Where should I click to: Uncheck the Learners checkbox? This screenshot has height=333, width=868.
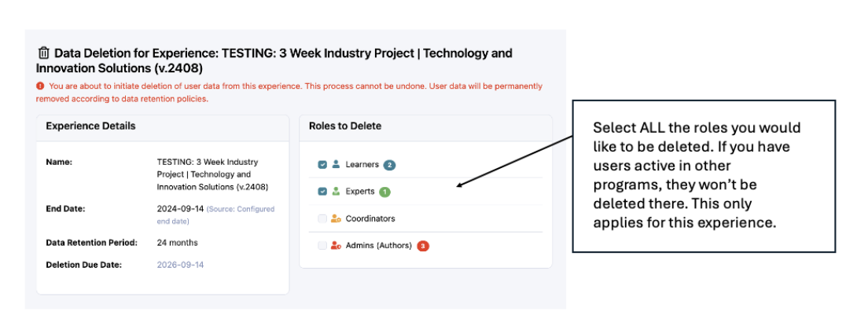click(x=322, y=165)
